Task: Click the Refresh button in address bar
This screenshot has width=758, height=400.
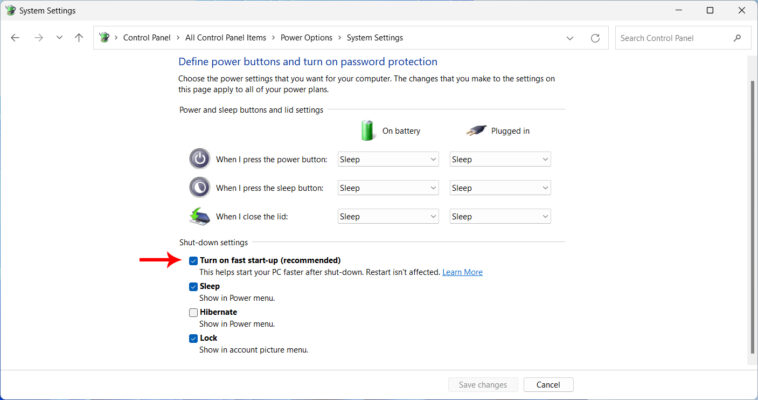Action: point(595,38)
